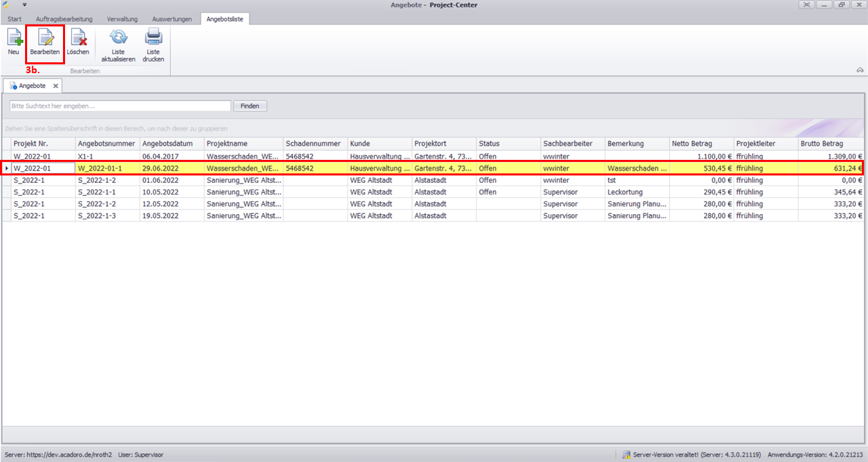Click server version warning icon in status bar

tap(627, 455)
